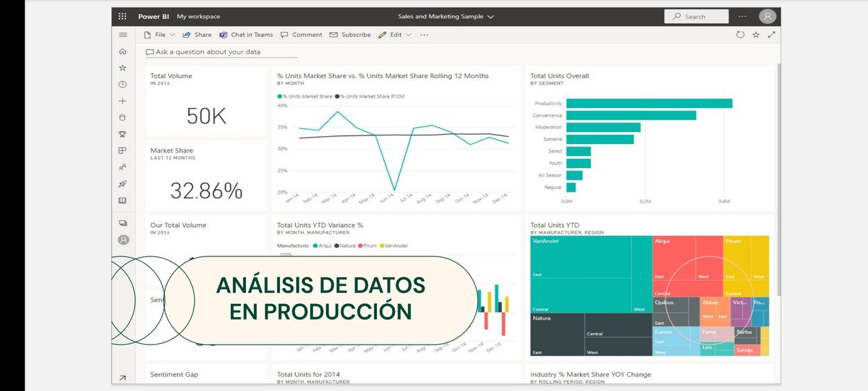Favorite this dashboard with star icon
Screen dimensions: 868x391
756,35
